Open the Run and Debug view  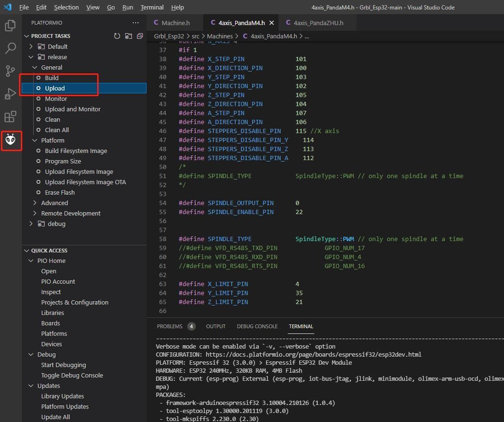tap(10, 94)
